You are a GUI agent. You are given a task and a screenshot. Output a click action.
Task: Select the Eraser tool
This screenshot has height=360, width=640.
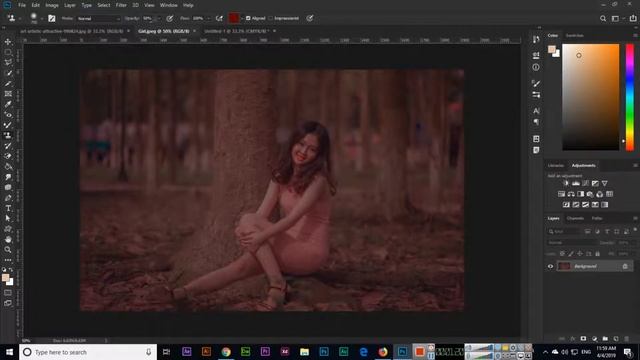tap(8, 156)
